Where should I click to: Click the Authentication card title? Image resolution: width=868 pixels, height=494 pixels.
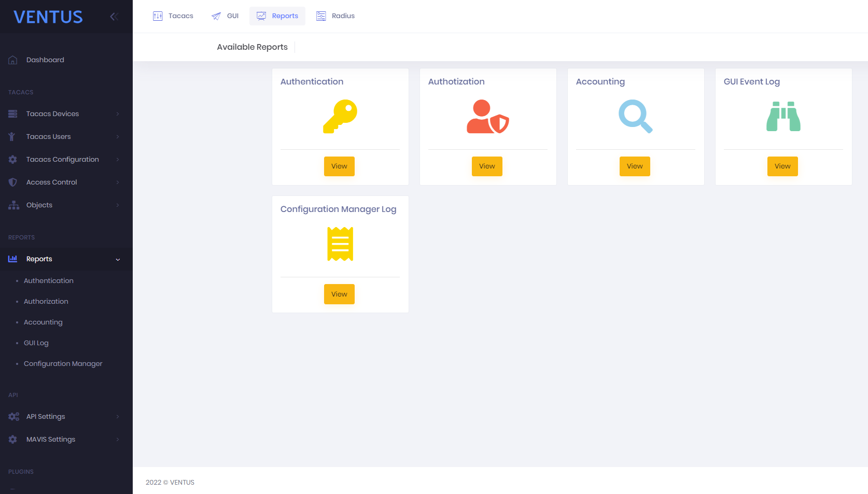pyautogui.click(x=312, y=82)
